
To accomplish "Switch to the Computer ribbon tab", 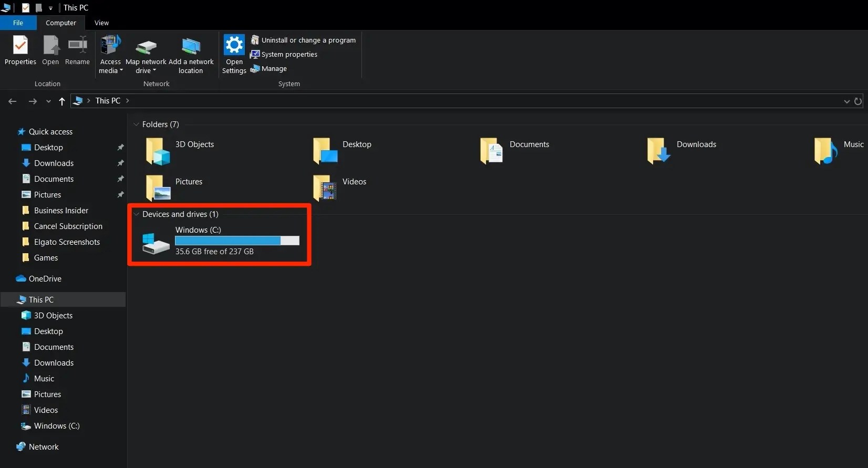I will 61,23.
